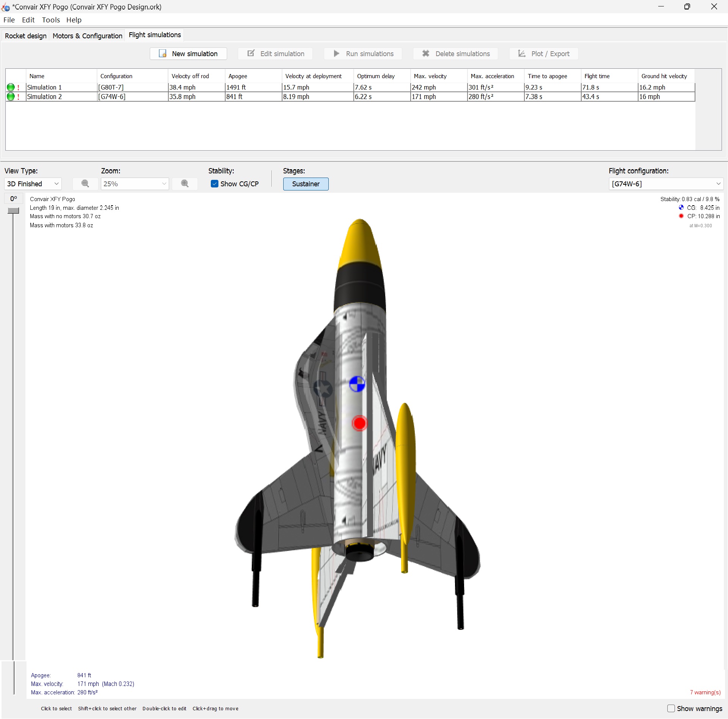
Task: Click the Velocity at deployment column header
Action: 318,76
